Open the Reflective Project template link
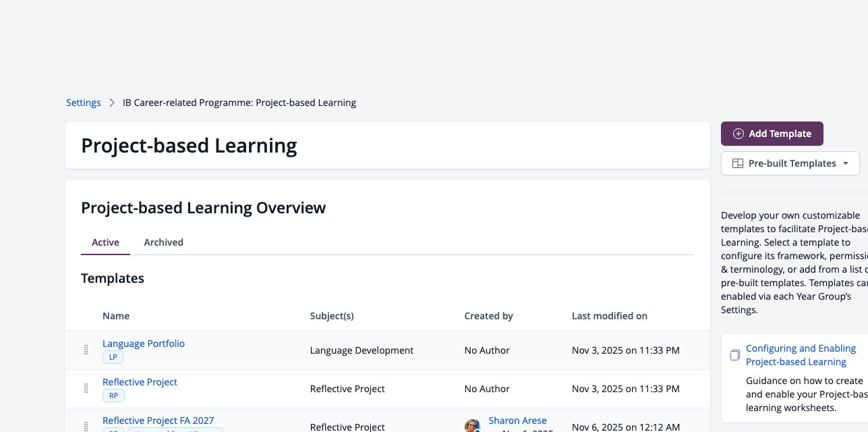 pyautogui.click(x=140, y=382)
